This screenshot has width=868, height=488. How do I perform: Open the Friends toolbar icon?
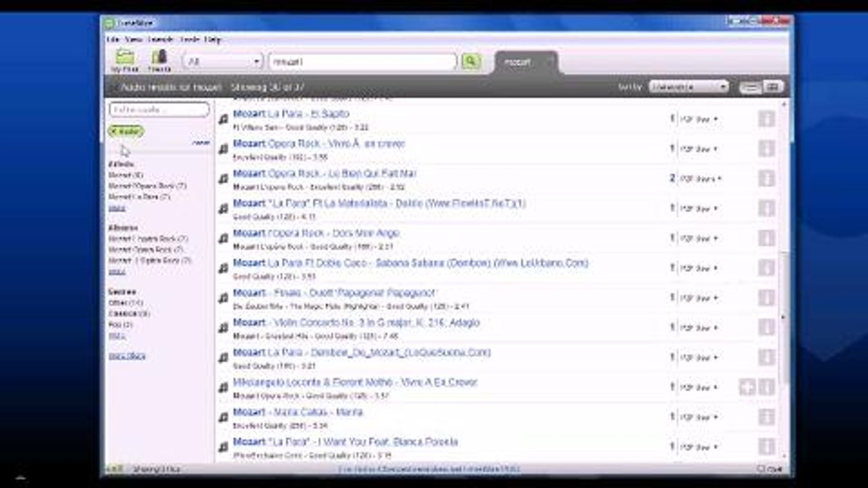pos(159,61)
